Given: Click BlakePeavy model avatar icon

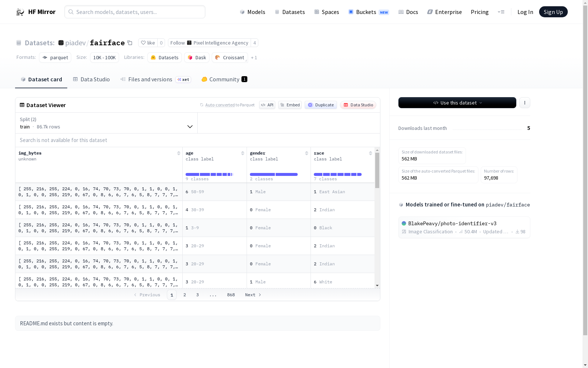Looking at the screenshot, I should click(404, 223).
